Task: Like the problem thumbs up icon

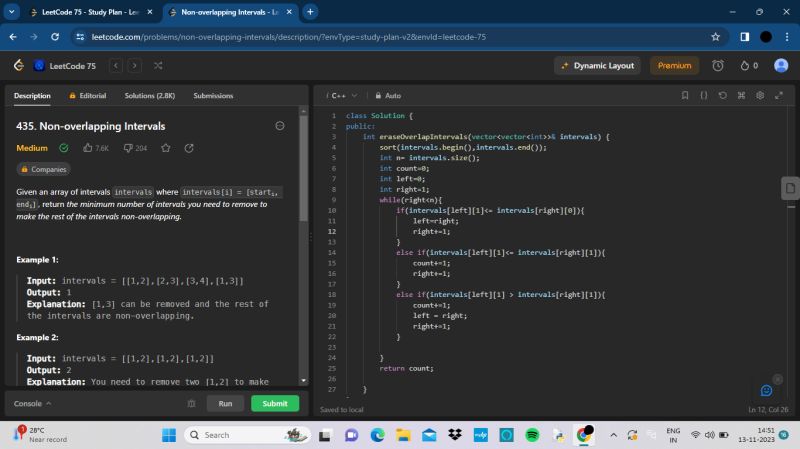Action: [x=88, y=148]
